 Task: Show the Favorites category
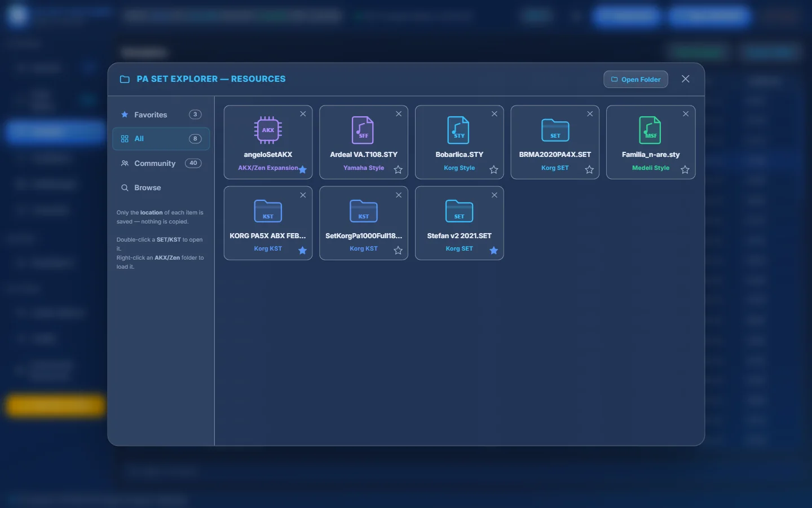click(161, 115)
